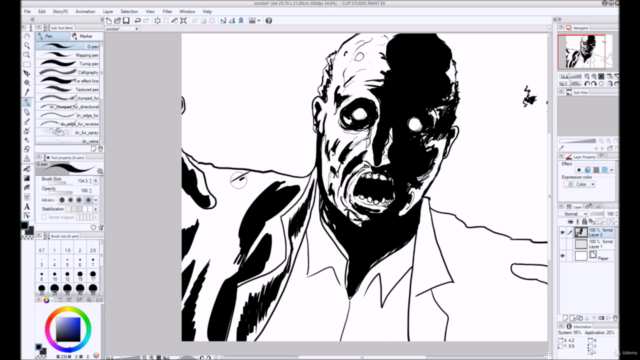This screenshot has height=360, width=640.
Task: Click magnifier icon on G-pen stroke preview
Action: coord(100,171)
